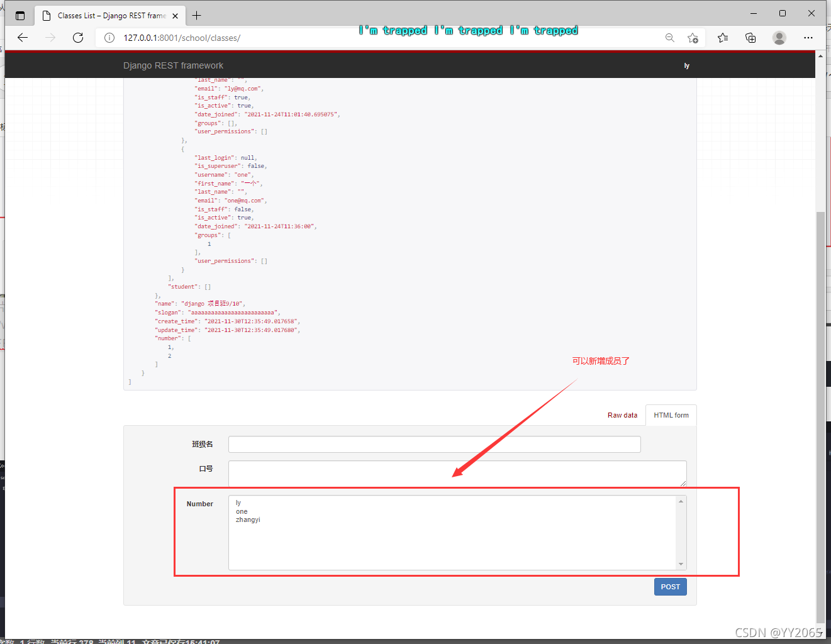Viewport: 831px width, 644px height.
Task: Click the "name" django JSON line
Action: point(200,304)
